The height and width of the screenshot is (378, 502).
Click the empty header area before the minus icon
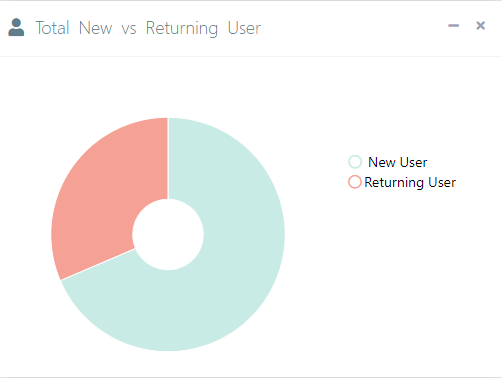click(x=353, y=28)
